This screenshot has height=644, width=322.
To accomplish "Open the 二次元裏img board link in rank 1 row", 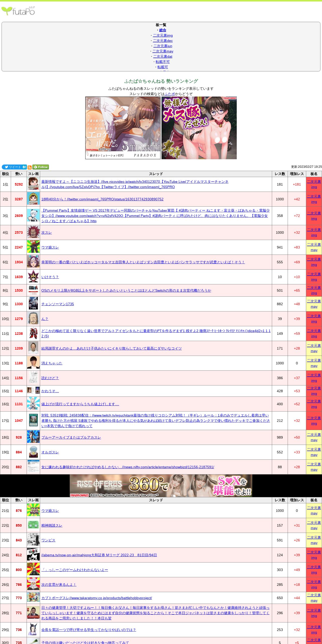I will coord(314,184).
